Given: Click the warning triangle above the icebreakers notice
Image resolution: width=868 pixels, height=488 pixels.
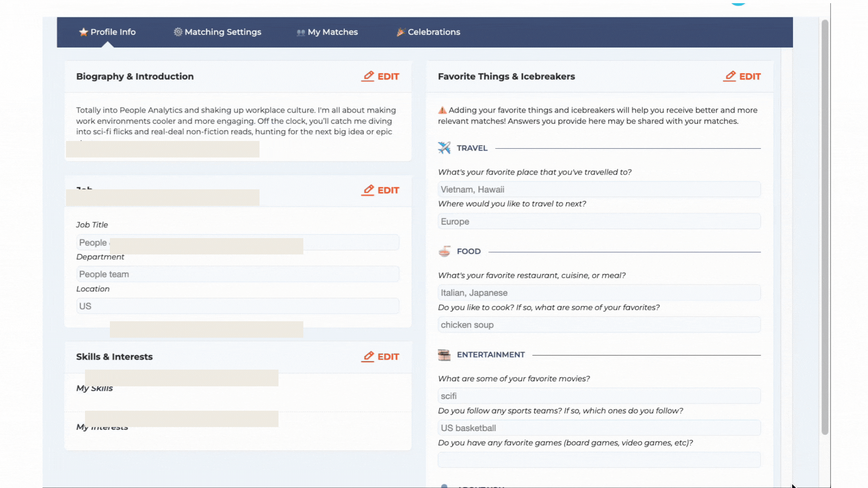Looking at the screenshot, I should [442, 110].
